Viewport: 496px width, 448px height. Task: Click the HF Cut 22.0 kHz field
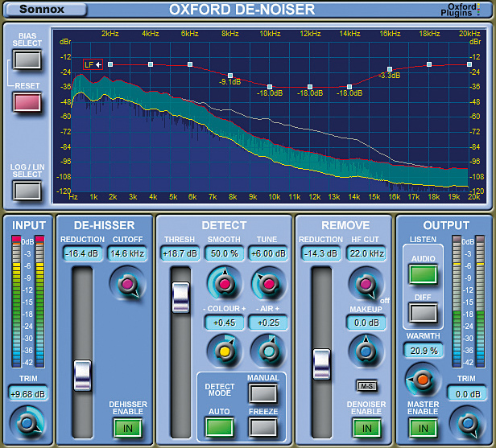[x=366, y=253]
